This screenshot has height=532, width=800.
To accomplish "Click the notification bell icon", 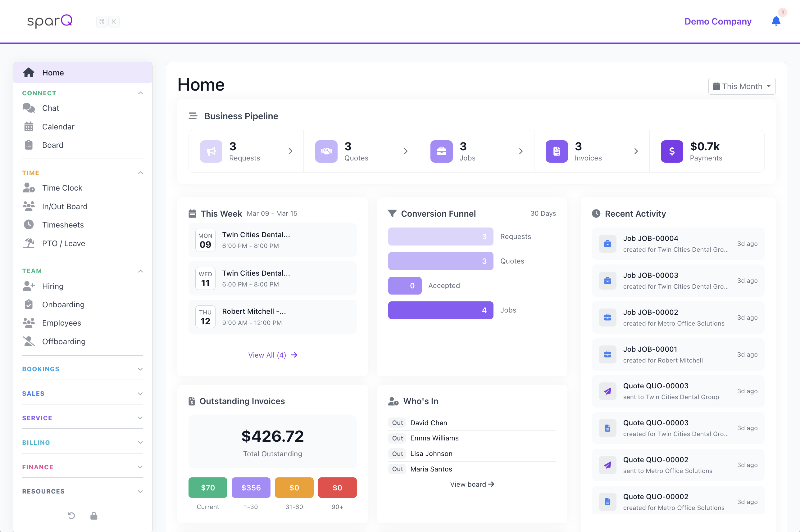I will 775,21.
